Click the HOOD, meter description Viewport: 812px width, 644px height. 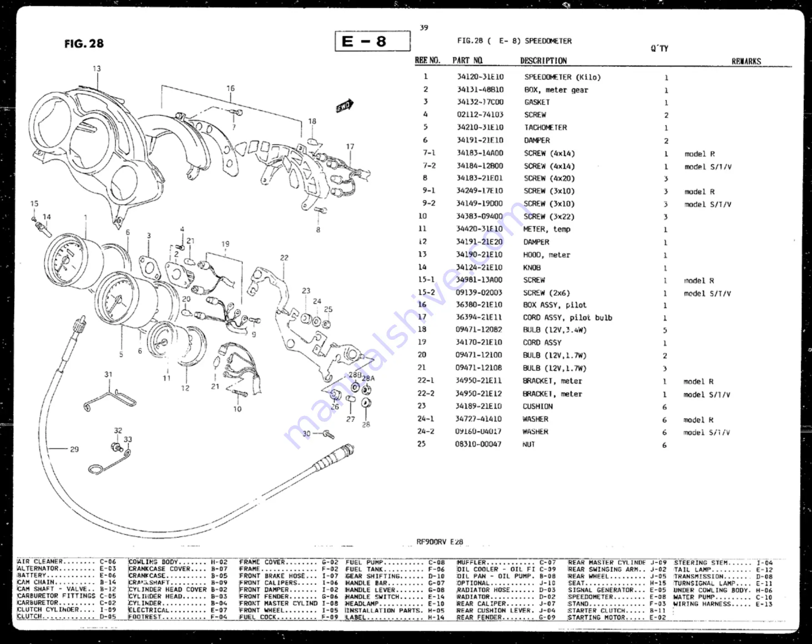click(547, 255)
